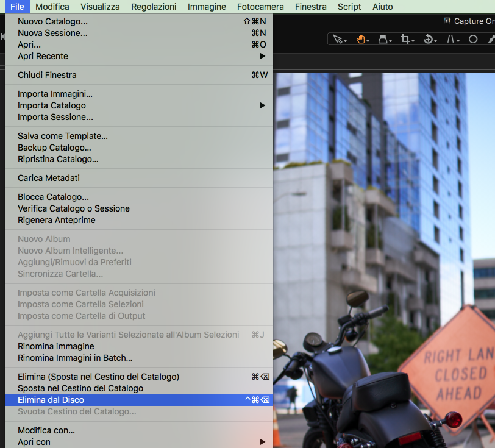Image resolution: width=495 pixels, height=448 pixels.
Task: Select Chiudi Finestra menu item
Action: coord(139,75)
